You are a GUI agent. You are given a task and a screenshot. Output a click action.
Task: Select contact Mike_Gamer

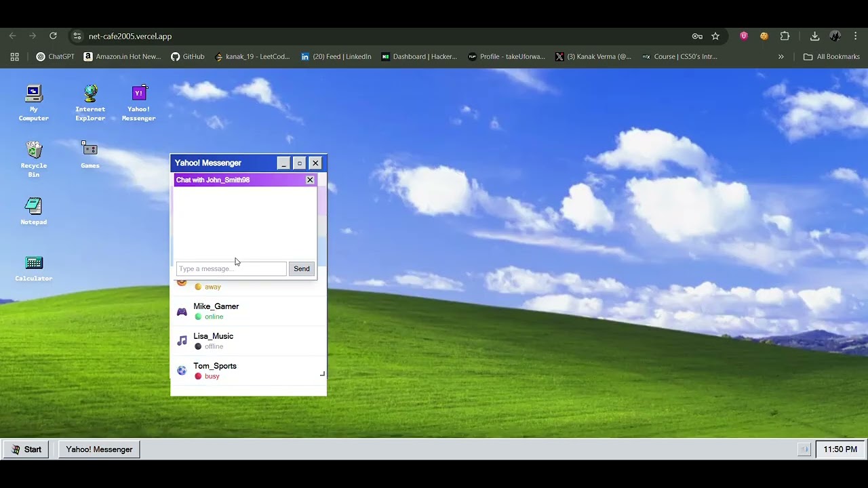248,311
